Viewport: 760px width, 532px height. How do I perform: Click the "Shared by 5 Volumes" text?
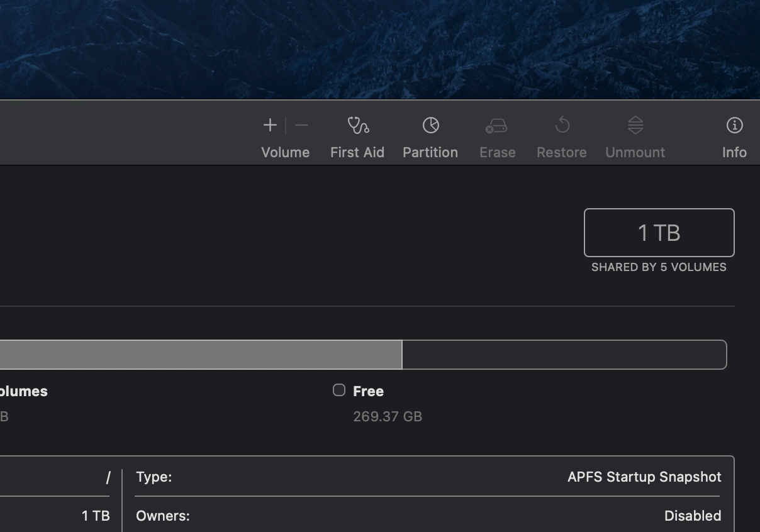tap(659, 267)
